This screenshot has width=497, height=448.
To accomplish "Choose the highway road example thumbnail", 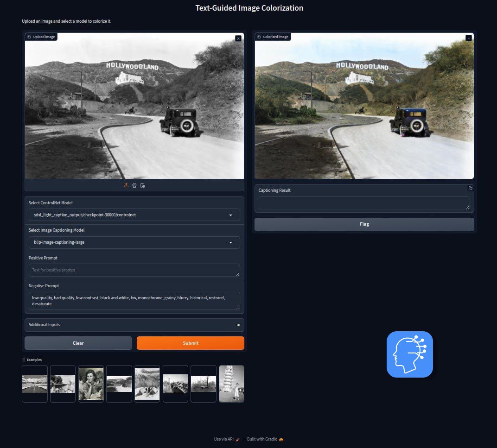I will tap(35, 384).
